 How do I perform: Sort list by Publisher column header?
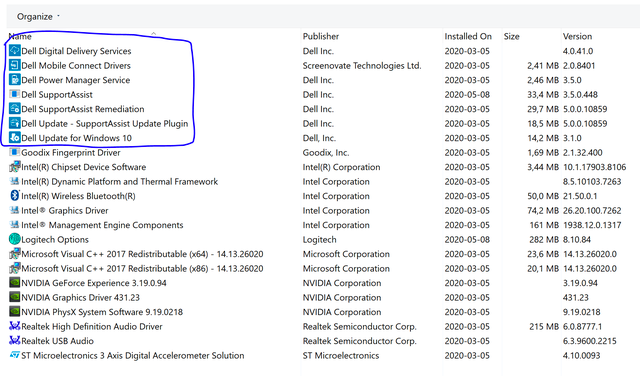click(321, 36)
